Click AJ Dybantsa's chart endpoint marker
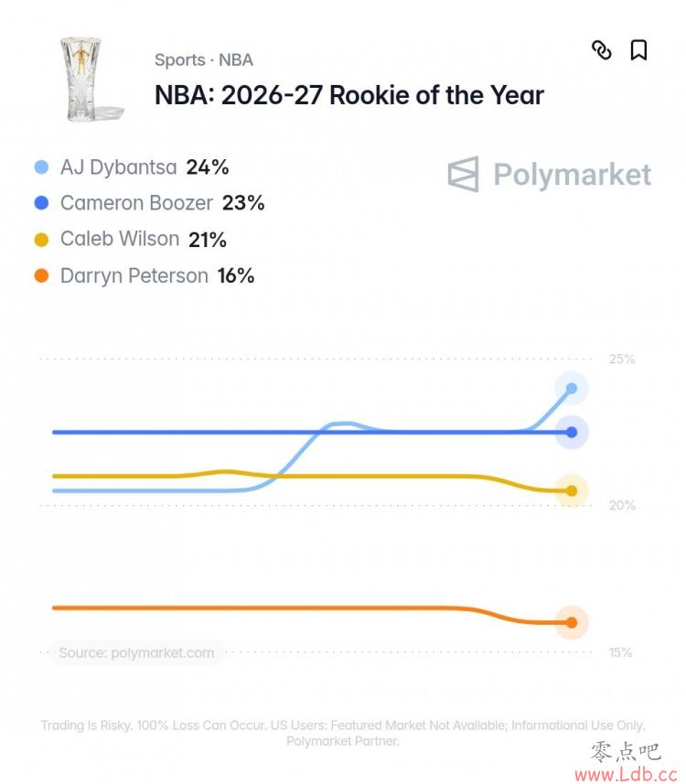Image resolution: width=686 pixels, height=784 pixels. click(572, 389)
